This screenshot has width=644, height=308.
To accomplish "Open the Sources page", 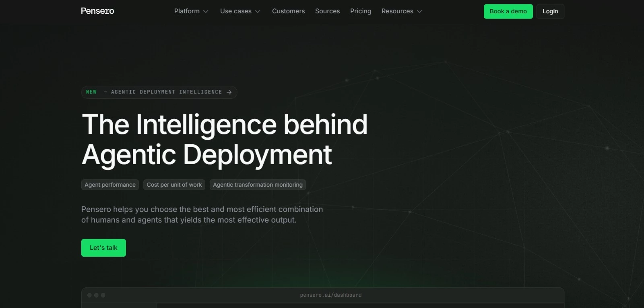I will (327, 11).
